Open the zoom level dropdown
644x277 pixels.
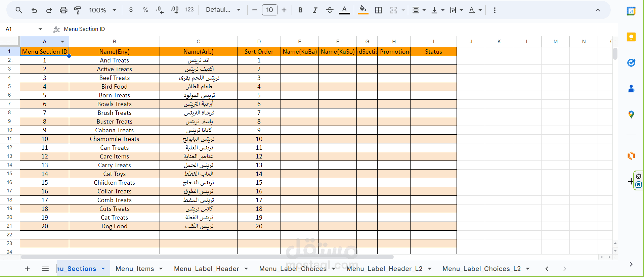pyautogui.click(x=102, y=10)
